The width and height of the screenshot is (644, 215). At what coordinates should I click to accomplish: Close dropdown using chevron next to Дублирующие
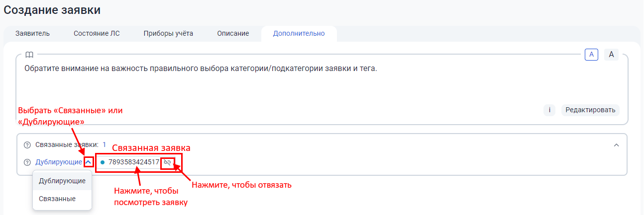coord(88,162)
